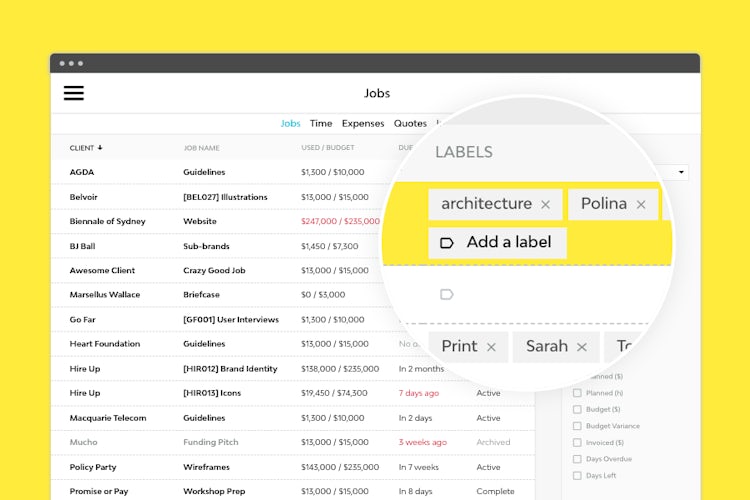
Task: Select the Sub-brands job name
Action: tap(206, 246)
